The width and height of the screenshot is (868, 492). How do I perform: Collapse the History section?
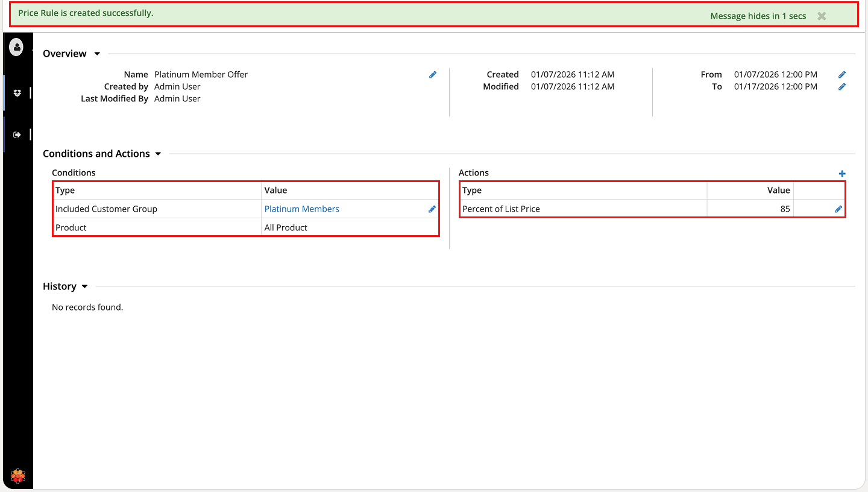[84, 287]
